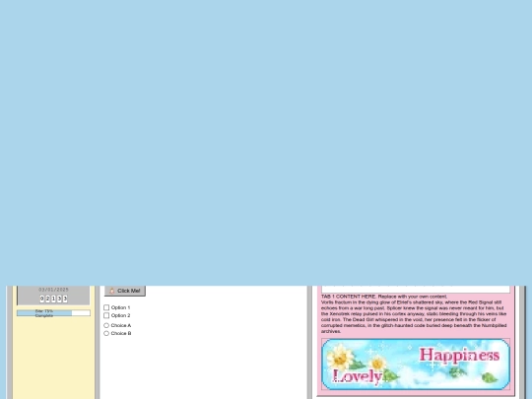Click the white box above tab content
532x399 pixels.
416,289
